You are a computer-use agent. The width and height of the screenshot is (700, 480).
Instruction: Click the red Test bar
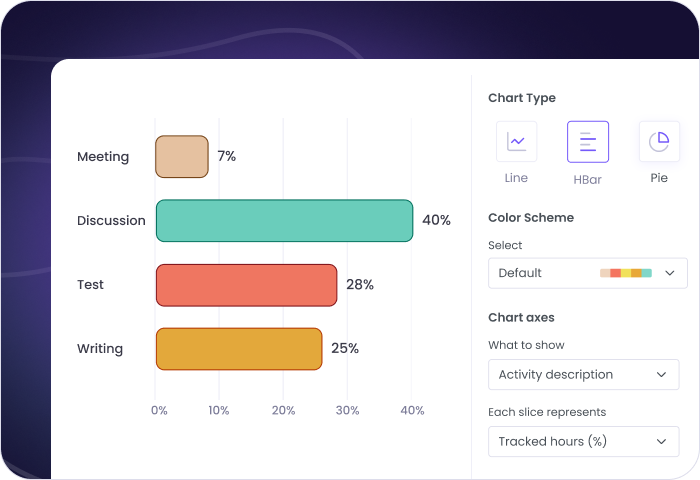[x=246, y=285]
